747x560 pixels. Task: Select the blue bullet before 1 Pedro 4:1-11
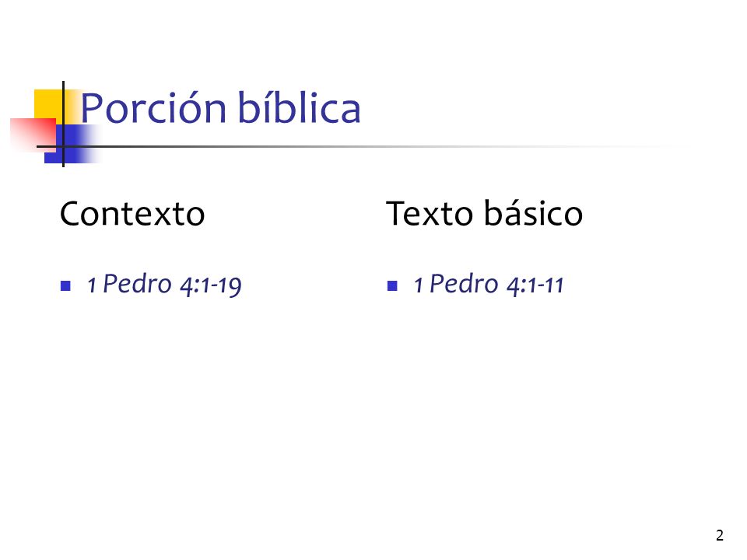392,285
